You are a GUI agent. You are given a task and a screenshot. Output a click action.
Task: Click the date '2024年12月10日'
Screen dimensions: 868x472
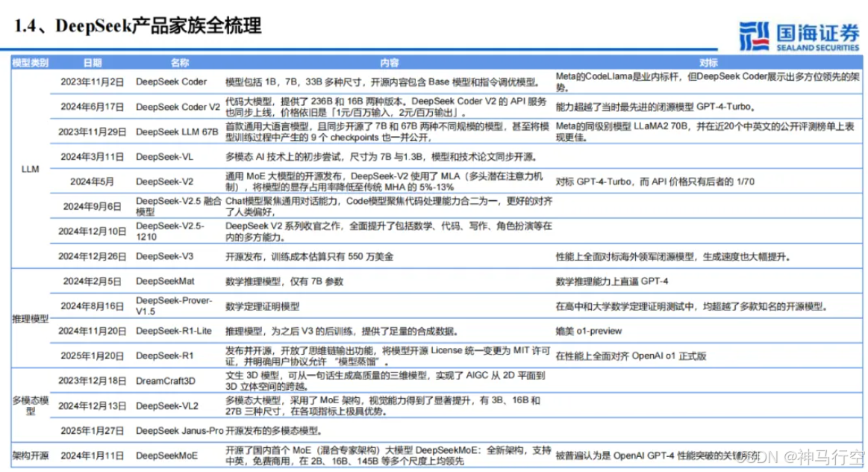click(x=93, y=232)
